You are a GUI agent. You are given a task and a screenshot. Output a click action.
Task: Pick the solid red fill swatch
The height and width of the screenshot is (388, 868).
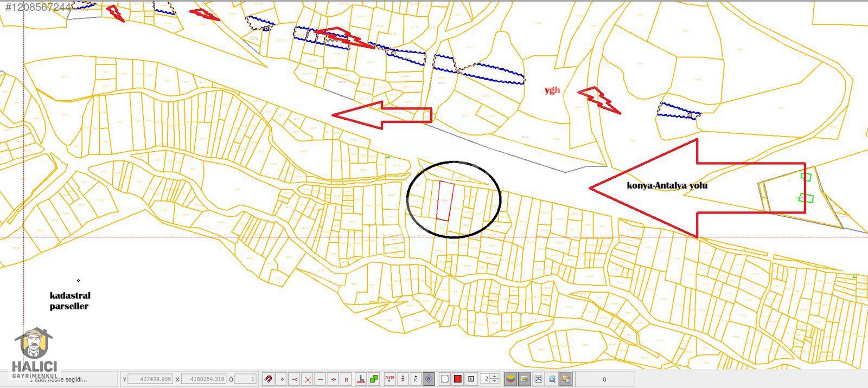(458, 379)
